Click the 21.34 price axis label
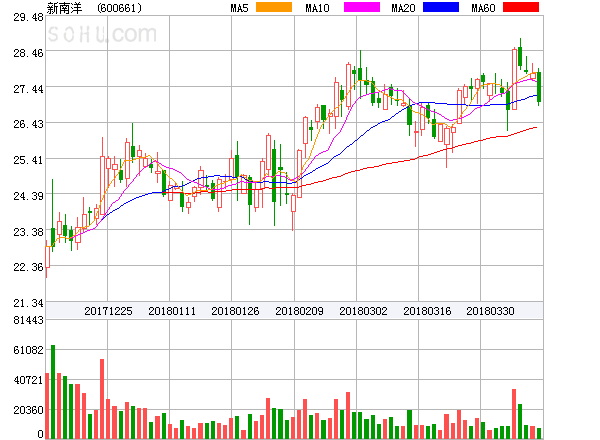The height and width of the screenshot is (440, 600). click(x=28, y=303)
